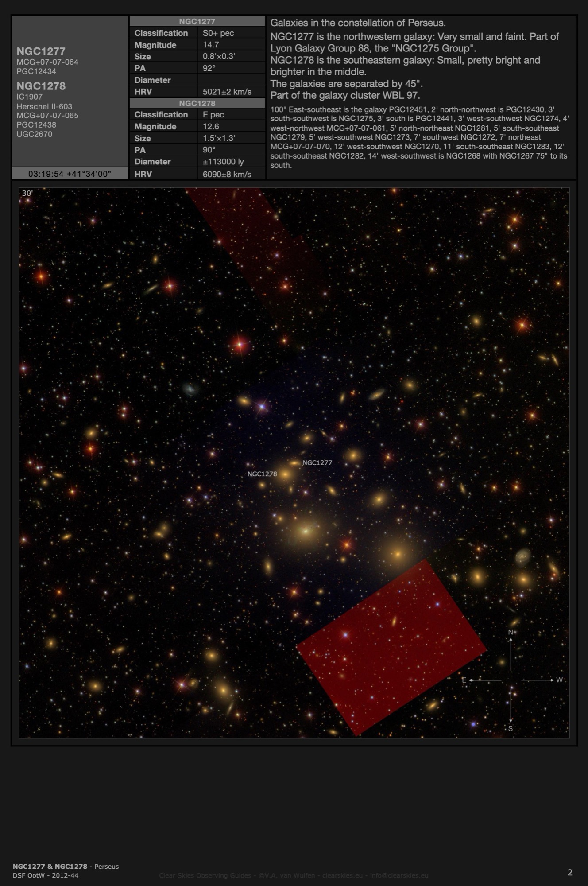Click the large NGC1277 heading in left panel
The height and width of the screenshot is (886, 588).
41,51
